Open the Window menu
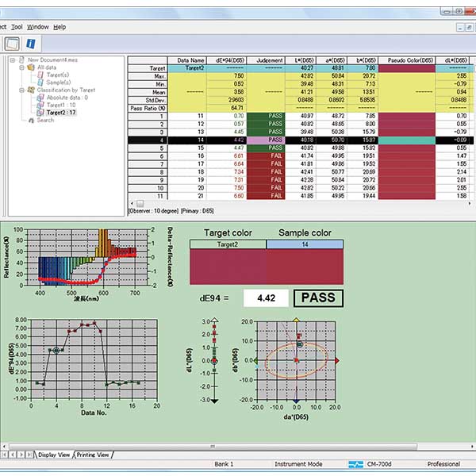 point(38,27)
